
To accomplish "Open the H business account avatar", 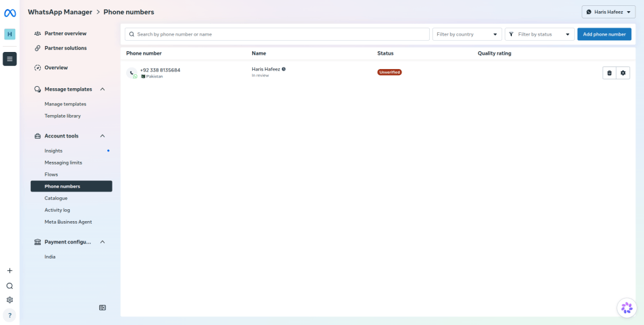I will (x=10, y=34).
